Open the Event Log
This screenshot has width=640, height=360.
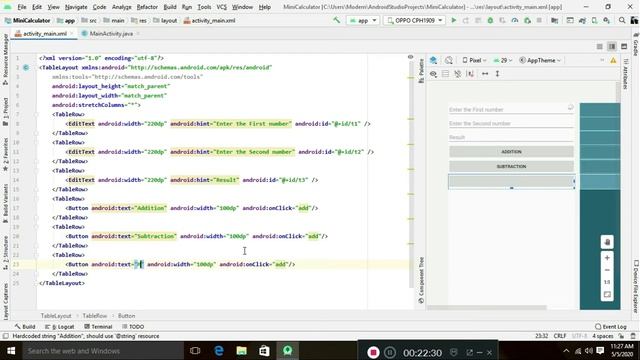[611, 327]
